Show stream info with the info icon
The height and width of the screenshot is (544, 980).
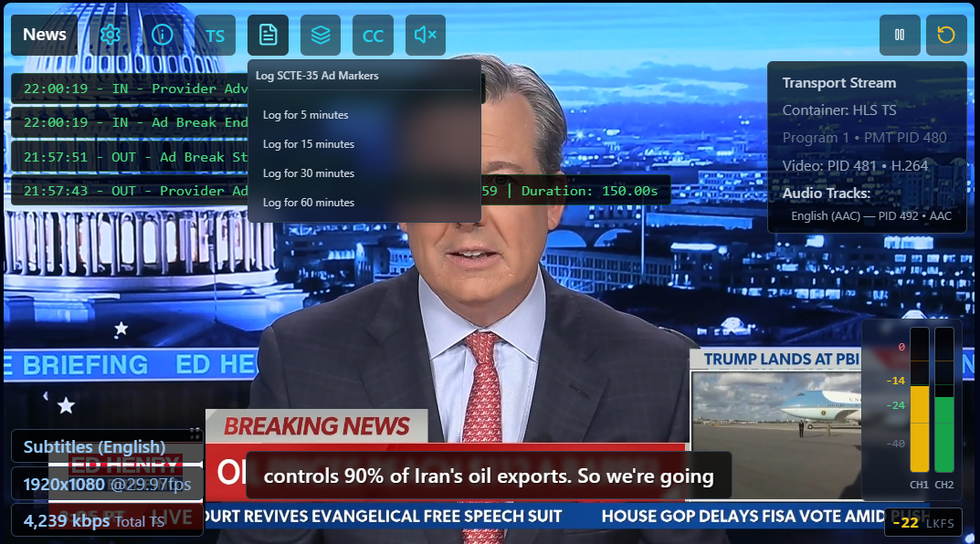click(163, 35)
